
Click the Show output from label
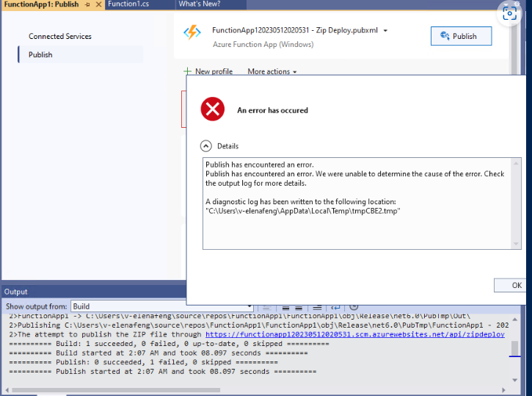[x=36, y=306]
